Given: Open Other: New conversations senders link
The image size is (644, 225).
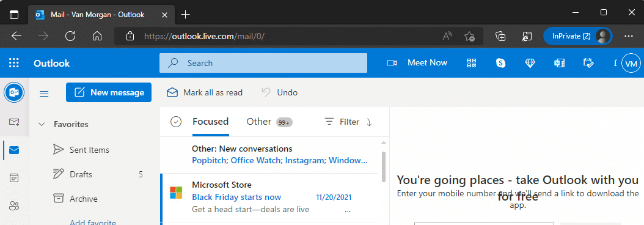Looking at the screenshot, I should pyautogui.click(x=280, y=160).
